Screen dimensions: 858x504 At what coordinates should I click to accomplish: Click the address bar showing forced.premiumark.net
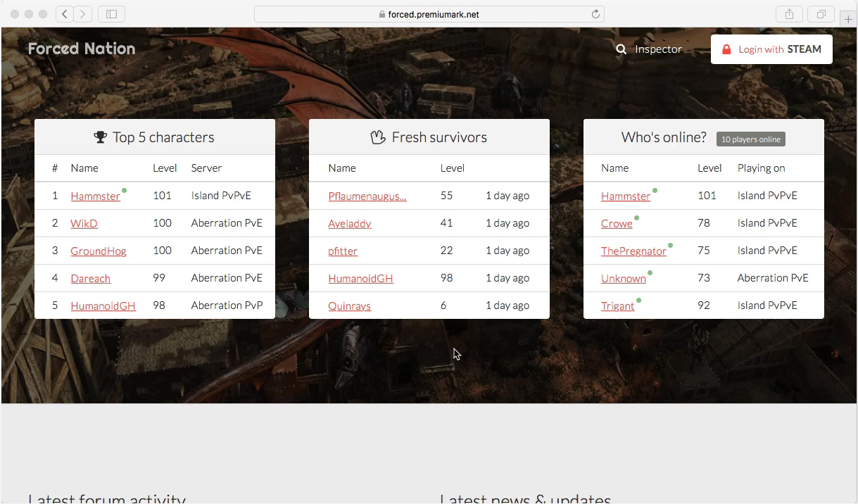[429, 14]
